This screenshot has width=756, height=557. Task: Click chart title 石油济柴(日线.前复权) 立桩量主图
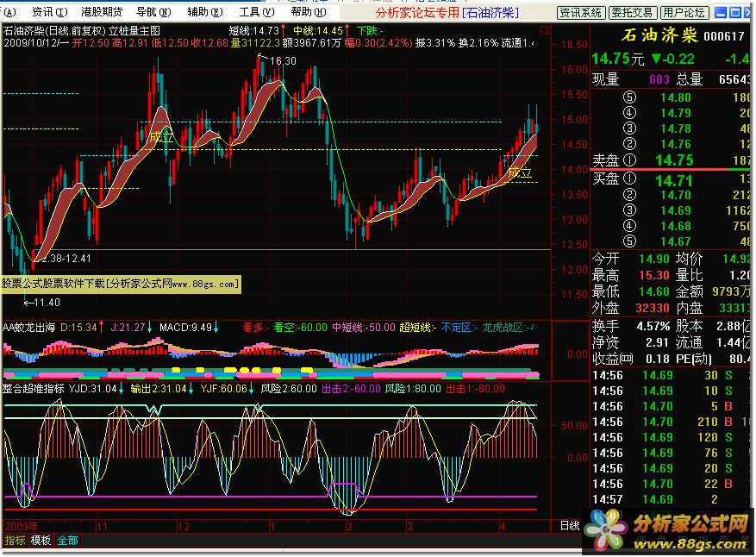[x=82, y=31]
